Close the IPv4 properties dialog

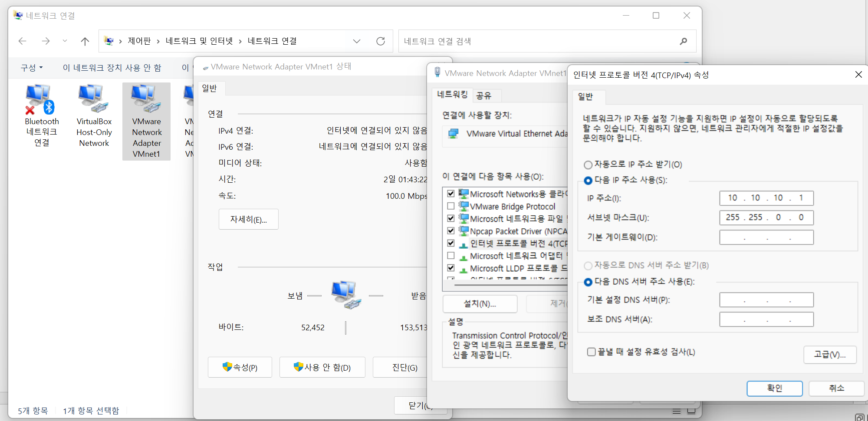858,75
